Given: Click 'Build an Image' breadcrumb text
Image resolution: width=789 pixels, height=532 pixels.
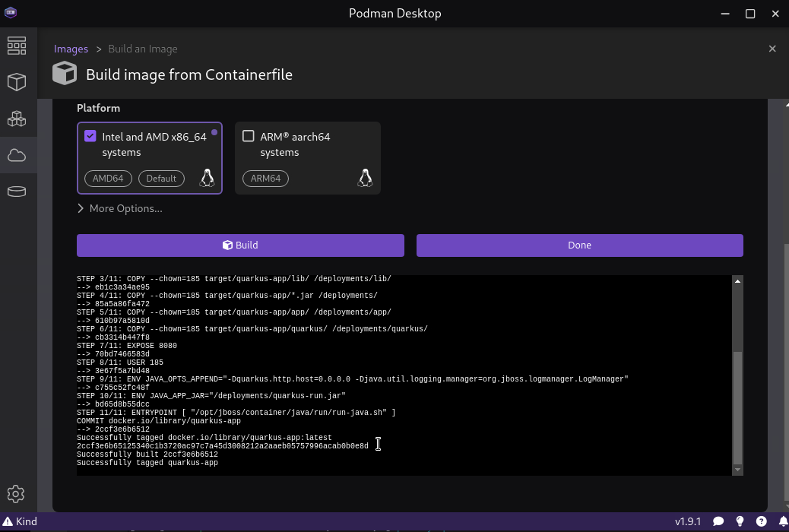Looking at the screenshot, I should [x=143, y=49].
